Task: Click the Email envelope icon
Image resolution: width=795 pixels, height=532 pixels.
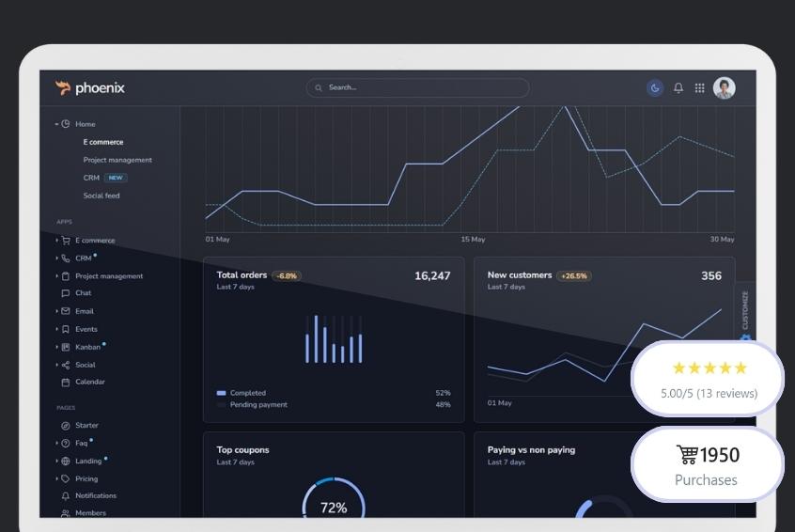Action: pos(66,311)
